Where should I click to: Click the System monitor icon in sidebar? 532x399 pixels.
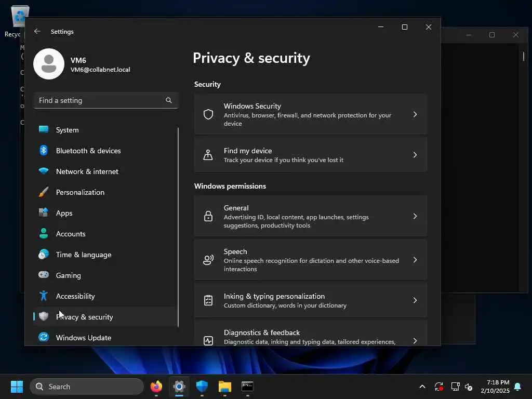pos(44,129)
